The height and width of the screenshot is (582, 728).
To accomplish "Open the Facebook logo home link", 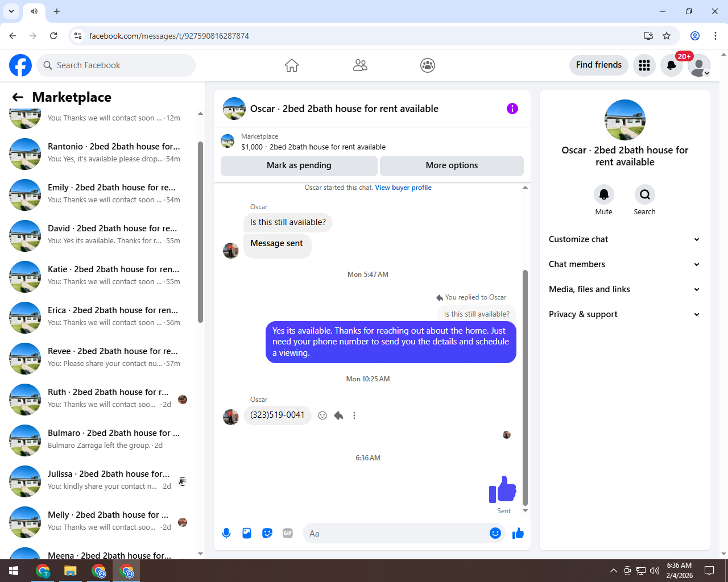I will (20, 65).
